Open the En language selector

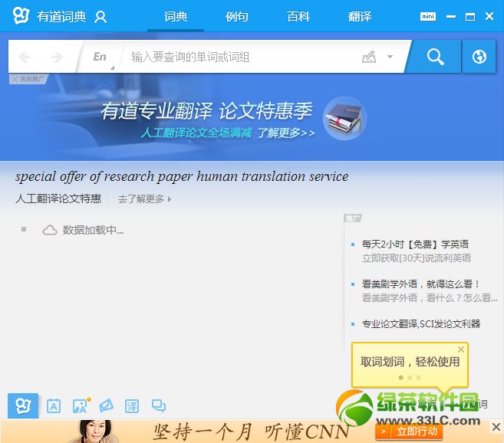click(100, 57)
